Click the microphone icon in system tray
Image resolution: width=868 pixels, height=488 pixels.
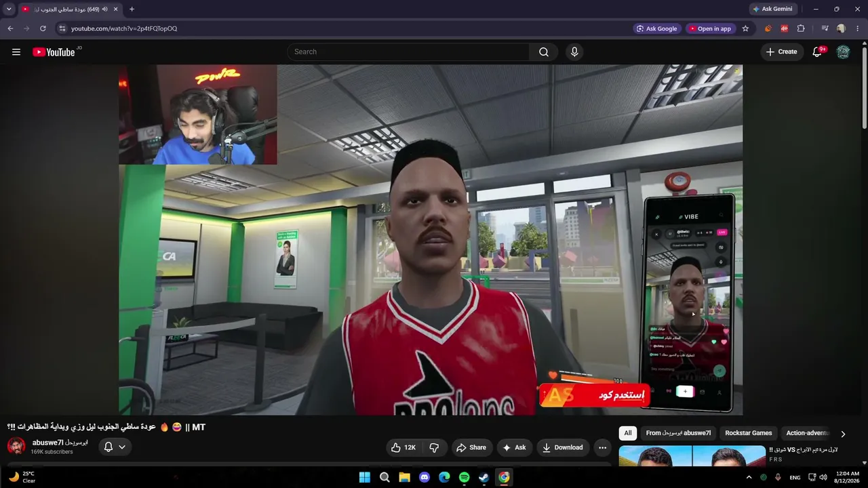coord(778,477)
